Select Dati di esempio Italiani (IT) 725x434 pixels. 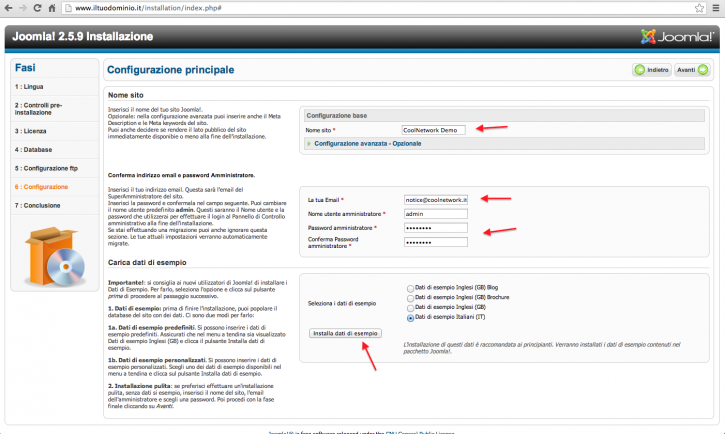click(410, 318)
